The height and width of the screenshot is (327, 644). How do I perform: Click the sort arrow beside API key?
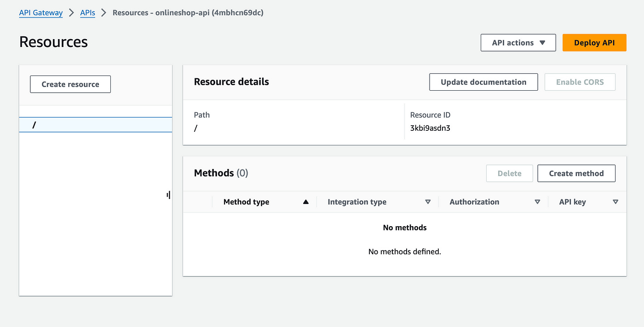pos(615,202)
